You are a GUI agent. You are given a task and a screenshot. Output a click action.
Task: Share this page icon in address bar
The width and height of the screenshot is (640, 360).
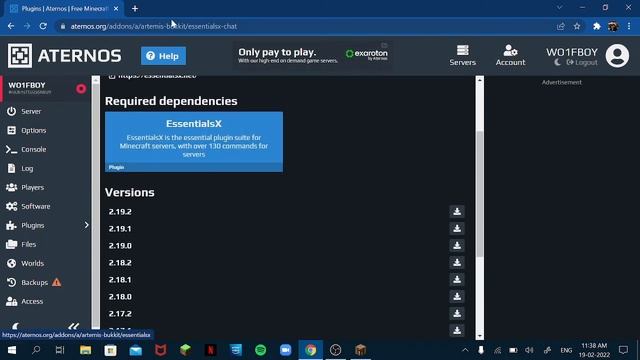pyautogui.click(x=560, y=26)
